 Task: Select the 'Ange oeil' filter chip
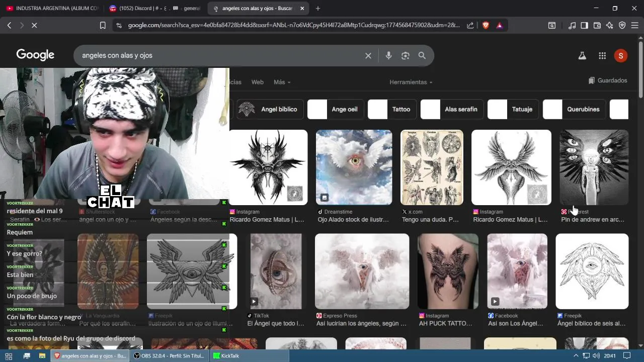coord(335,109)
